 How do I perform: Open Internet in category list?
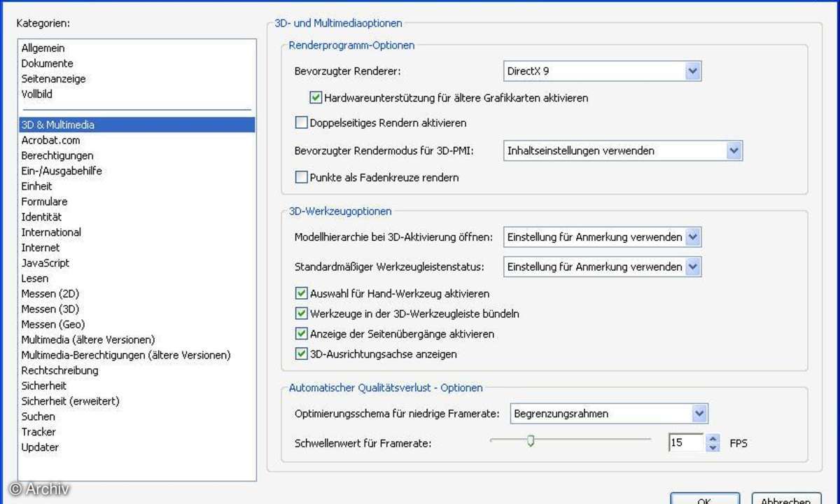click(136, 248)
